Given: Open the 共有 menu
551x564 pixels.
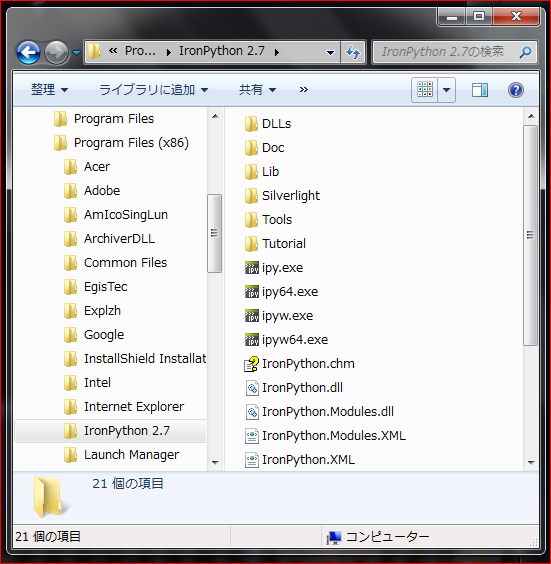Looking at the screenshot, I should [x=257, y=89].
